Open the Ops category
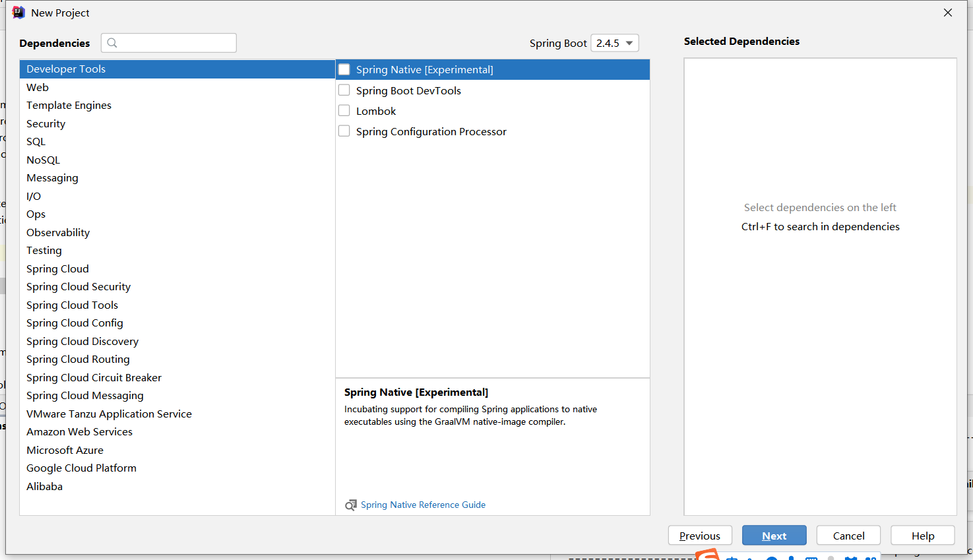The height and width of the screenshot is (560, 973). point(177,214)
